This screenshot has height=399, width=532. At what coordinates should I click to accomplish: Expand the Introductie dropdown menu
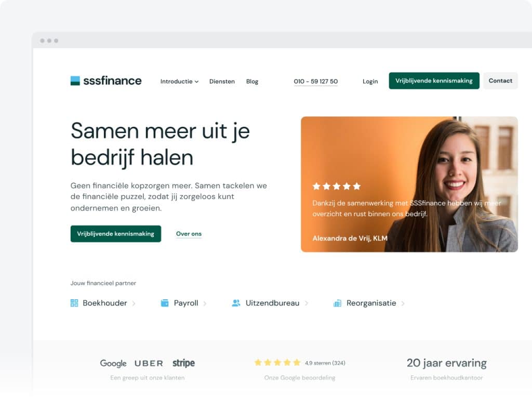(x=179, y=82)
